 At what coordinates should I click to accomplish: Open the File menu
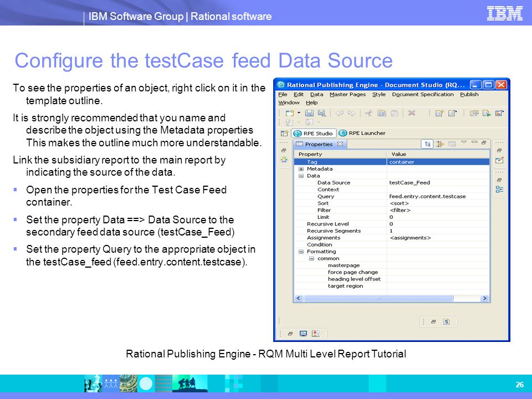[283, 94]
